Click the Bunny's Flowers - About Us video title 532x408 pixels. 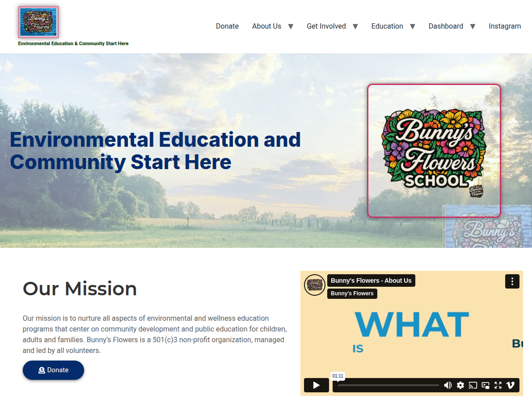click(x=371, y=280)
